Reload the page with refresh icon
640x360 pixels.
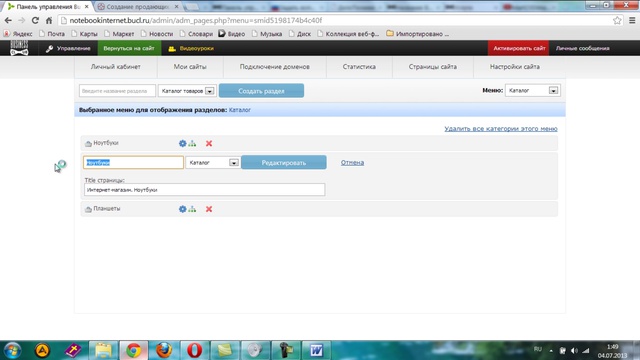[35, 20]
